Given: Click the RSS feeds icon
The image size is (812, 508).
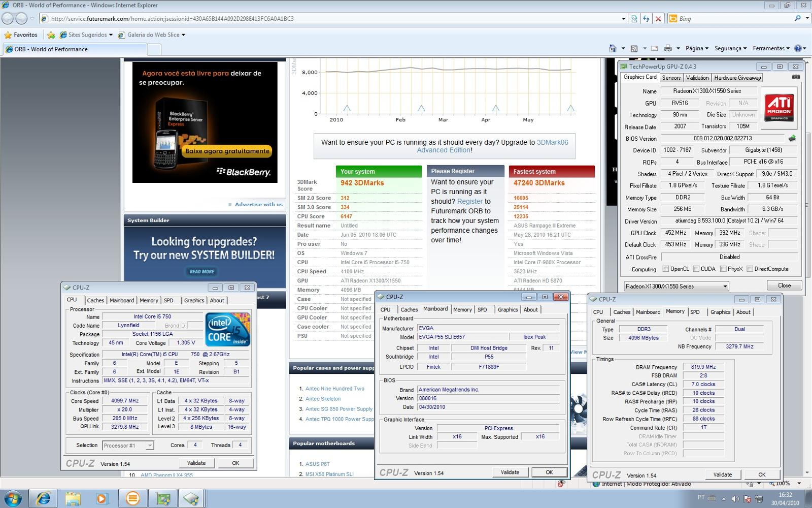Looking at the screenshot, I should coord(634,48).
